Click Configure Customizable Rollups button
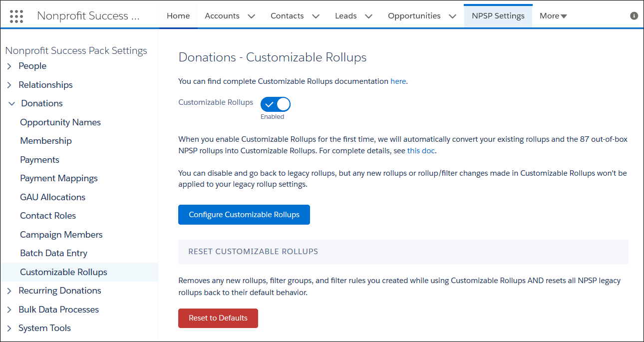This screenshot has width=644, height=342. 244,215
